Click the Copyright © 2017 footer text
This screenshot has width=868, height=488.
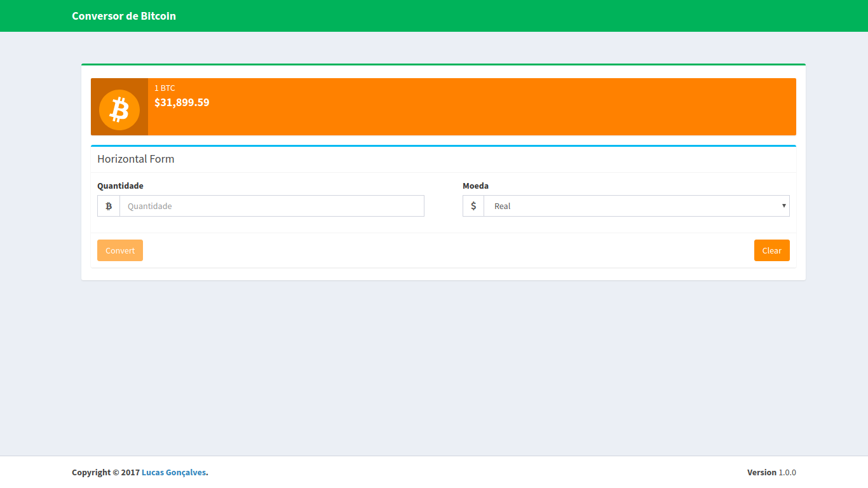(x=105, y=472)
